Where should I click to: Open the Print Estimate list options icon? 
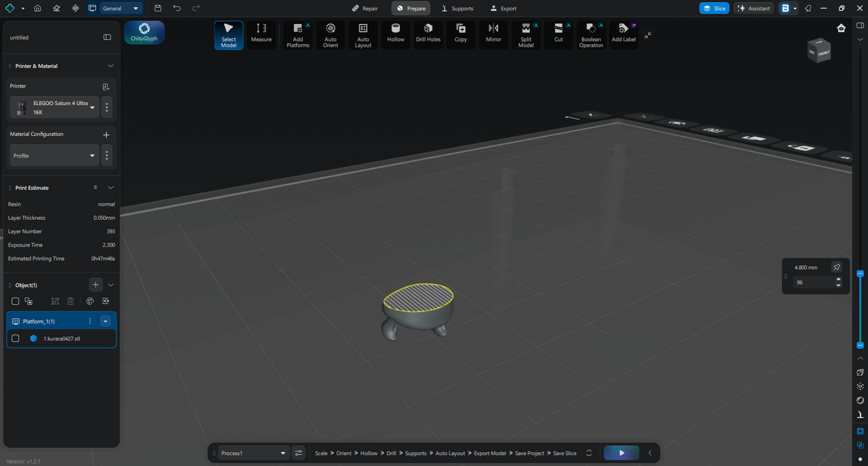[96, 188]
